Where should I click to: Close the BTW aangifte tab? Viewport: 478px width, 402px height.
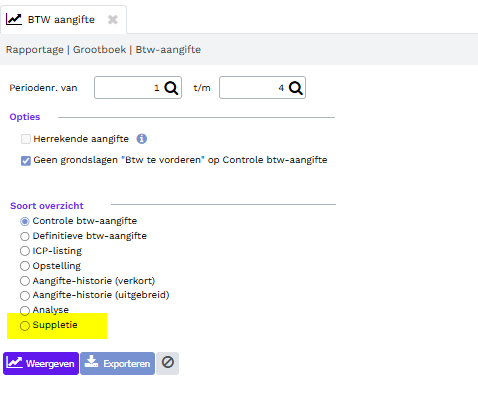click(113, 20)
